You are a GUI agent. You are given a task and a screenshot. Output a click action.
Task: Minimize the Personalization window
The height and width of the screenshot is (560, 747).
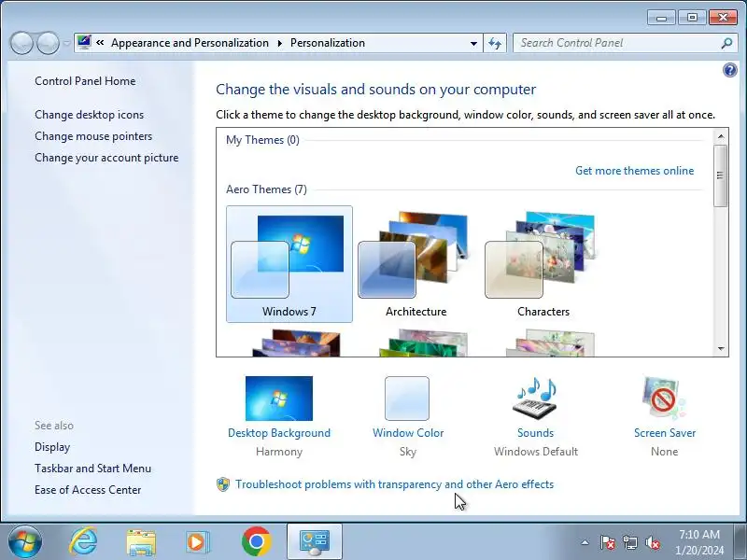click(x=661, y=18)
